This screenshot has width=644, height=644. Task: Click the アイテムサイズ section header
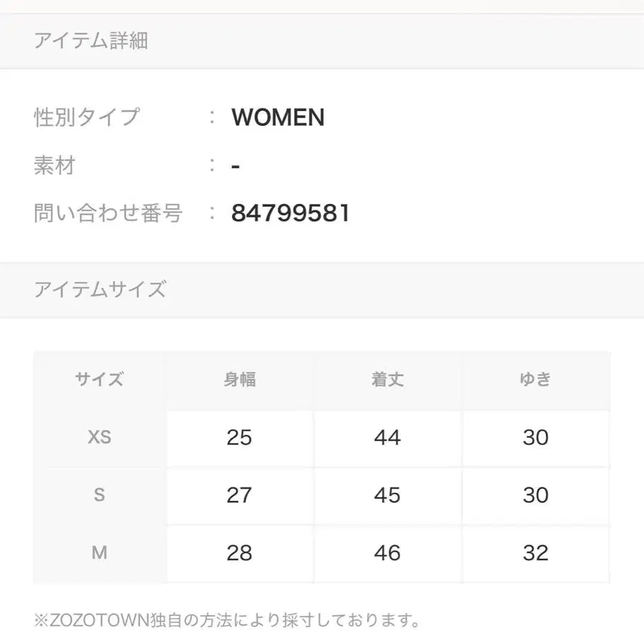point(100,290)
